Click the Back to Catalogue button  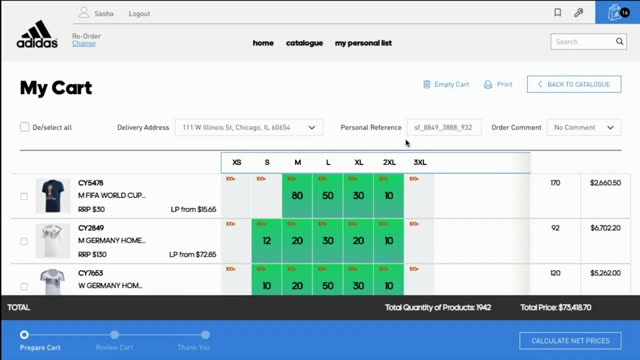[574, 84]
